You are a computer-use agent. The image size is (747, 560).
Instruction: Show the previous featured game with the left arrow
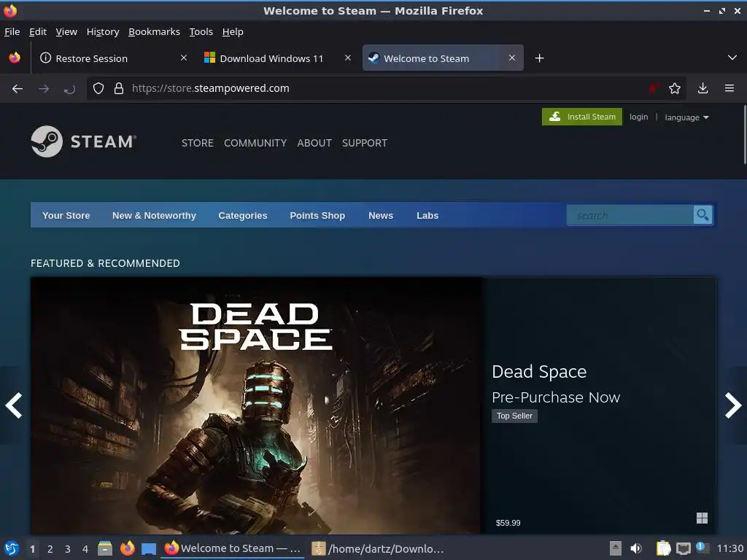[x=13, y=405]
